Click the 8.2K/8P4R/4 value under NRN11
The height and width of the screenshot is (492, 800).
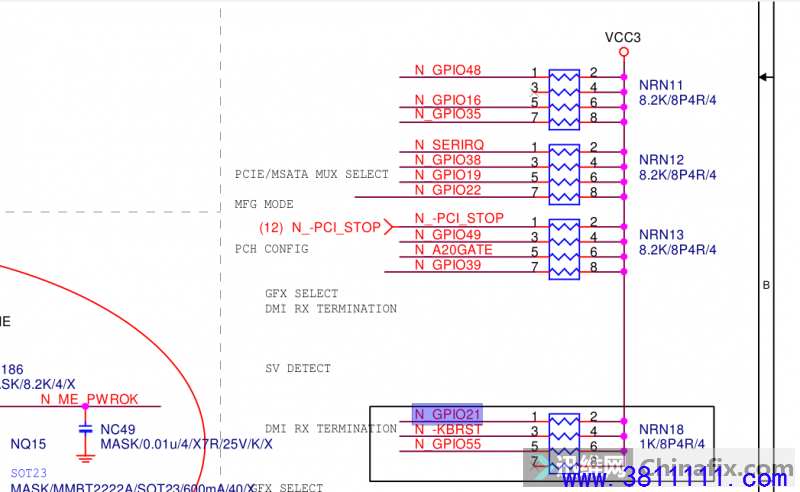pyautogui.click(x=678, y=100)
